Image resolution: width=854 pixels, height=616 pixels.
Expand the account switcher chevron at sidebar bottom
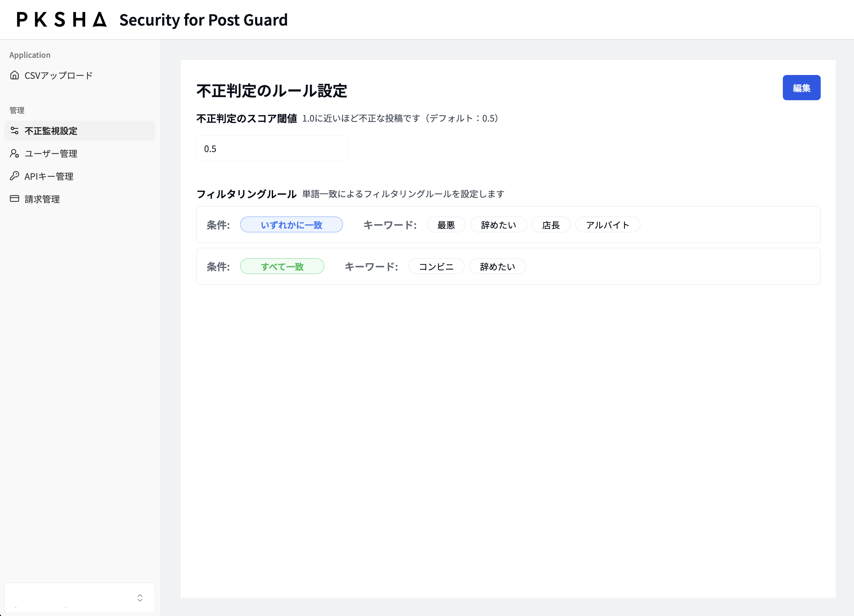(140, 597)
